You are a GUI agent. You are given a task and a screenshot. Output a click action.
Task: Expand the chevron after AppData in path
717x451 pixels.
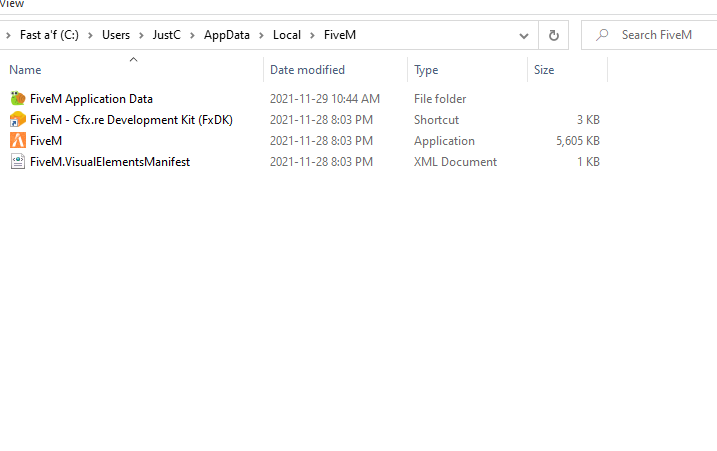tap(261, 35)
